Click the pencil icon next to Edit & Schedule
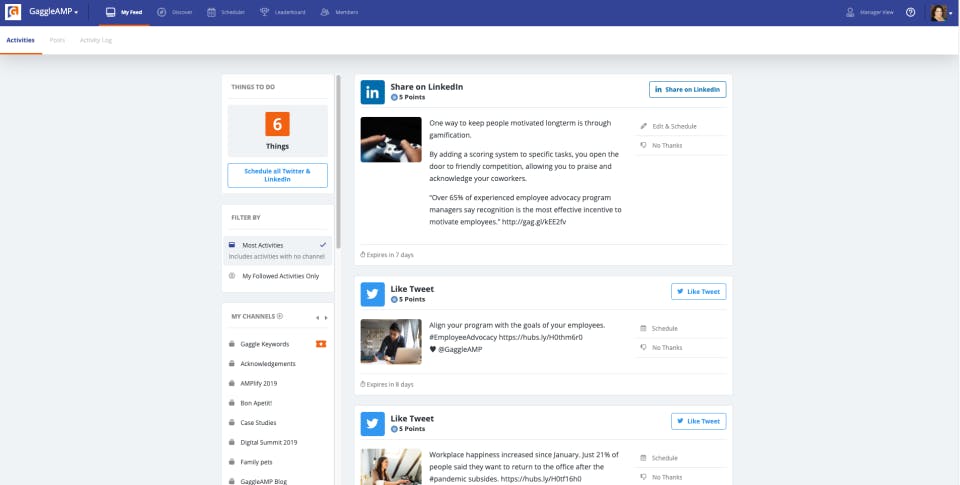The image size is (960, 485). pyautogui.click(x=643, y=126)
